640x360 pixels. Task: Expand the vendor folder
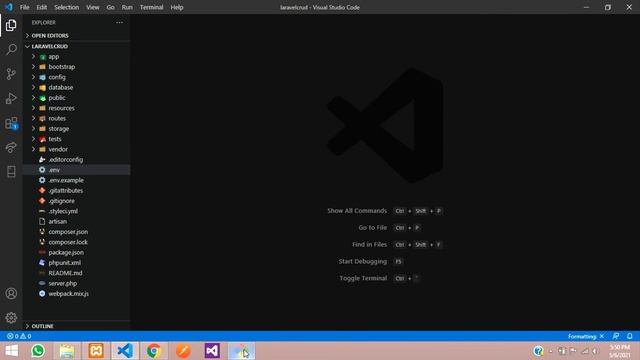[76, 149]
